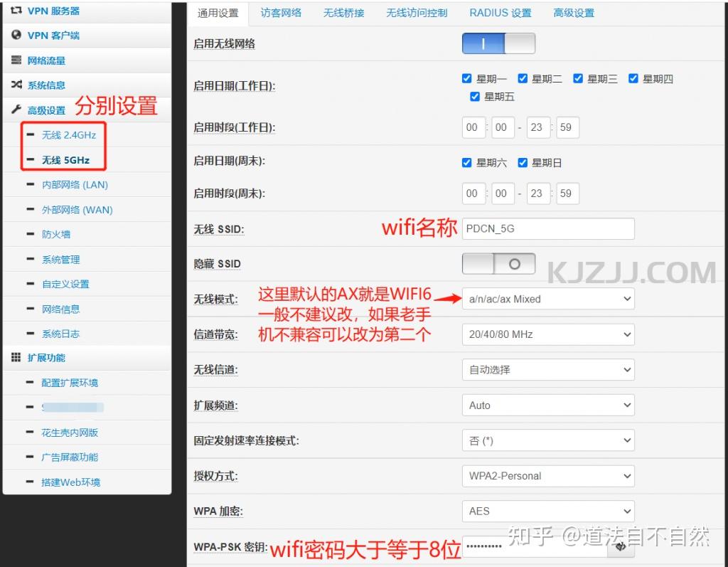Enable the 隐藏 SSID toggle

point(498,263)
